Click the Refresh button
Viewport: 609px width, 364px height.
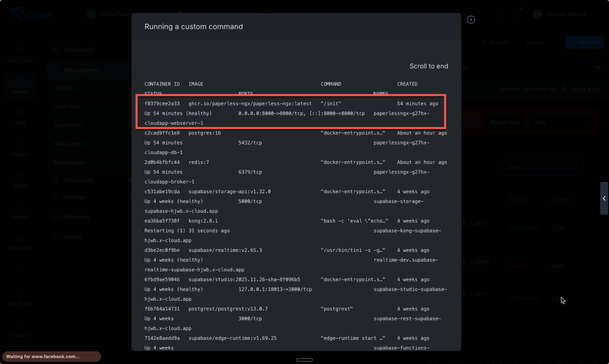[495, 42]
